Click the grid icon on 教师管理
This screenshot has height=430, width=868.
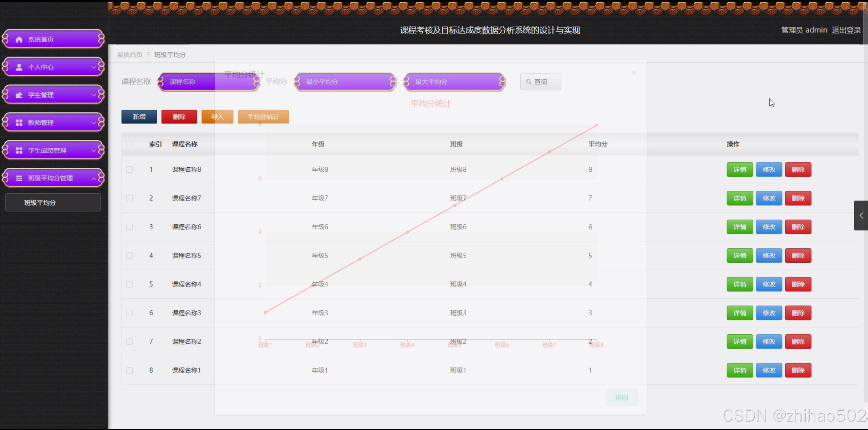(19, 123)
